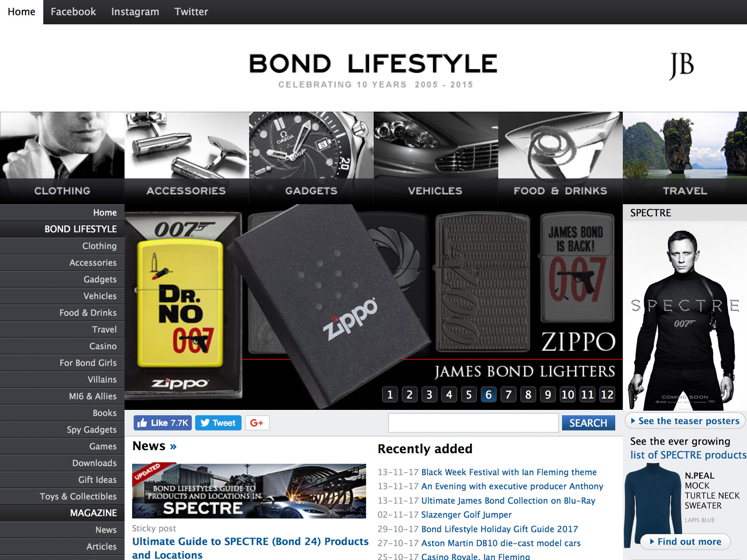Click the SEARCH button
The image size is (747, 560).
tap(588, 423)
